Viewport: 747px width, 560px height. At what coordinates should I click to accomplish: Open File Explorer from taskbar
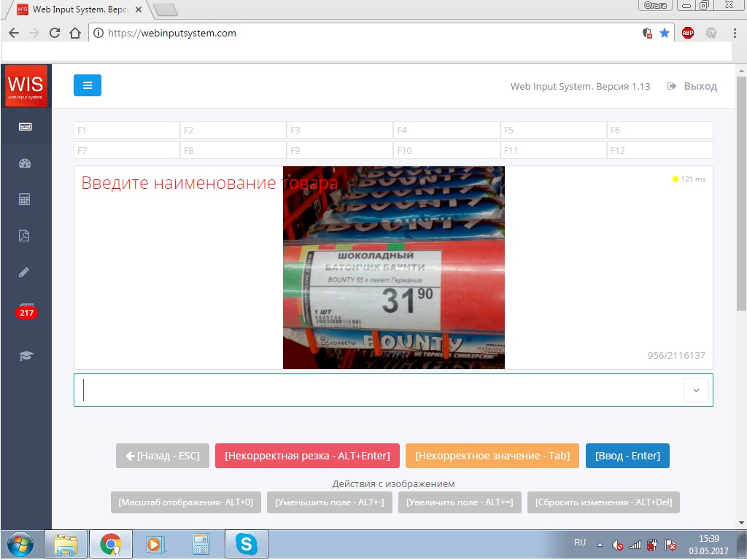click(66, 544)
